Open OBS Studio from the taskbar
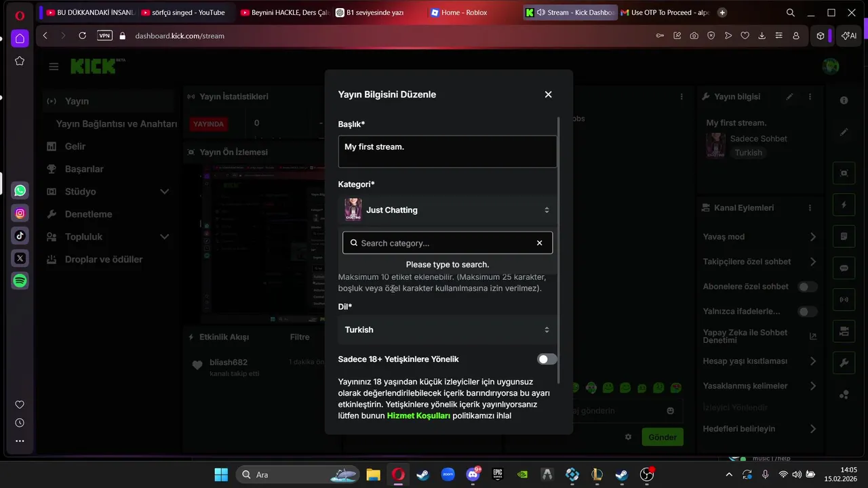This screenshot has height=488, width=868. [647, 474]
